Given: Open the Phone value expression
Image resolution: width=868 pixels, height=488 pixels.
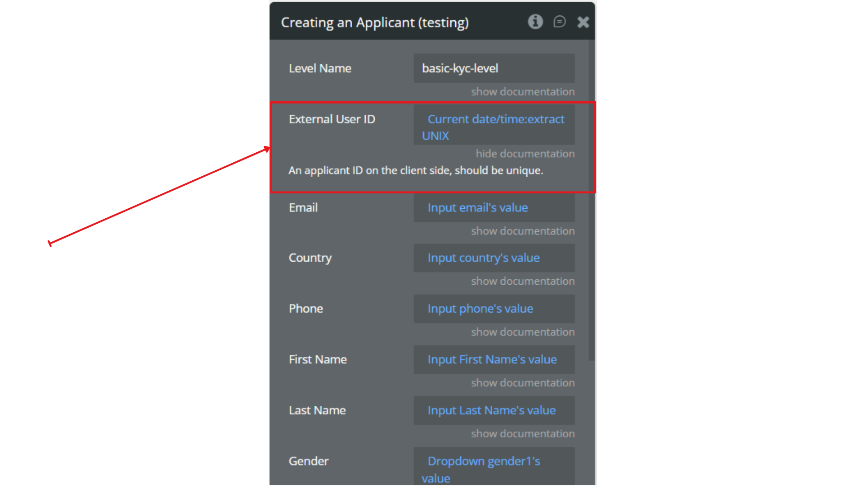Looking at the screenshot, I should (x=494, y=309).
